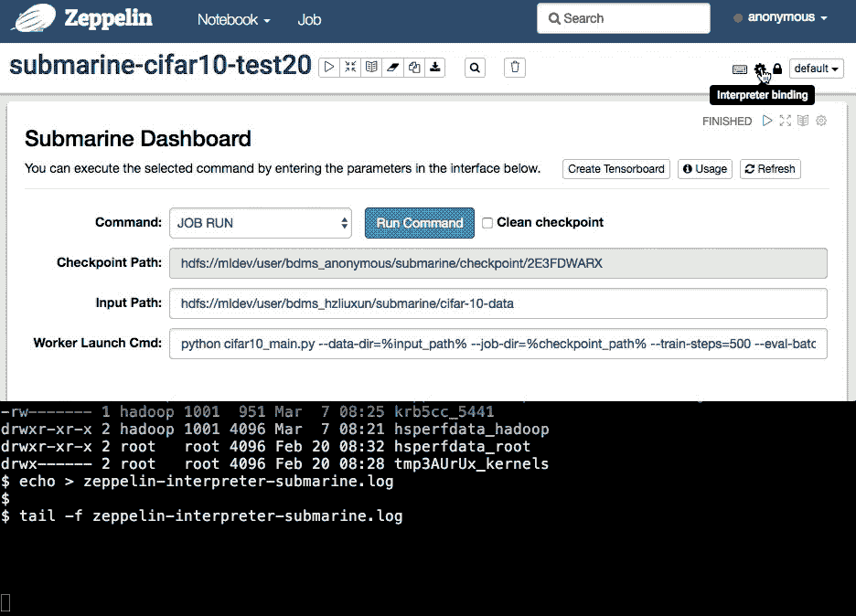Screen dimensions: 856x616
Task: Click the FINISHED status text
Action: pyautogui.click(x=727, y=122)
